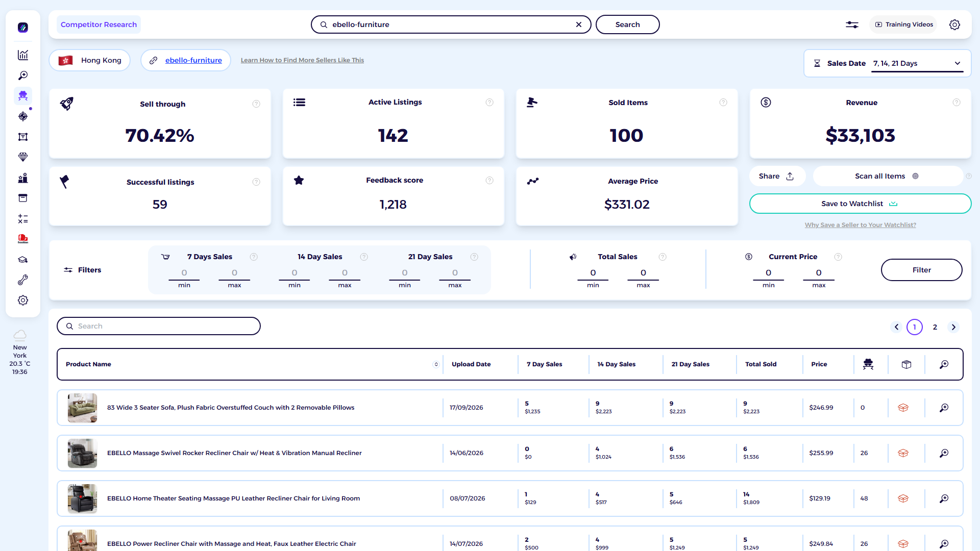Sort by Product Name column toggle

point(436,364)
